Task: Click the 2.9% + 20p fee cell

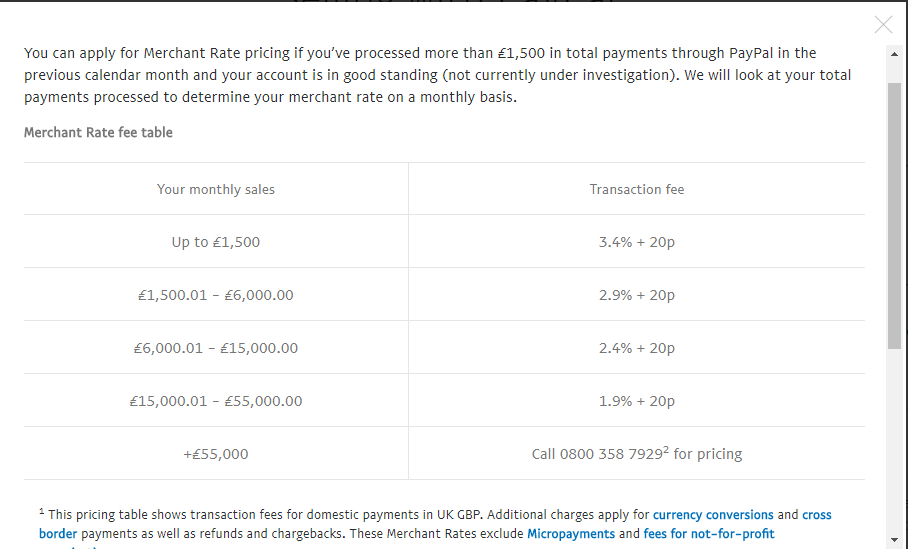Action: point(637,295)
